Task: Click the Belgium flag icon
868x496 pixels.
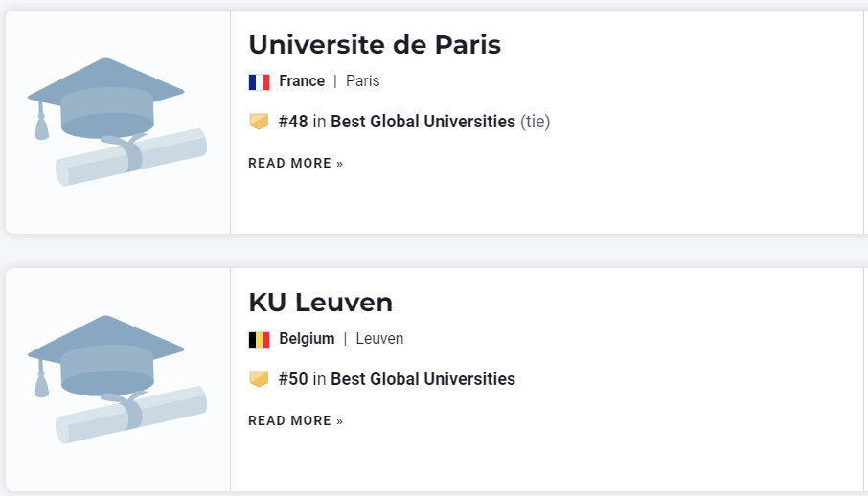Action: 259,339
